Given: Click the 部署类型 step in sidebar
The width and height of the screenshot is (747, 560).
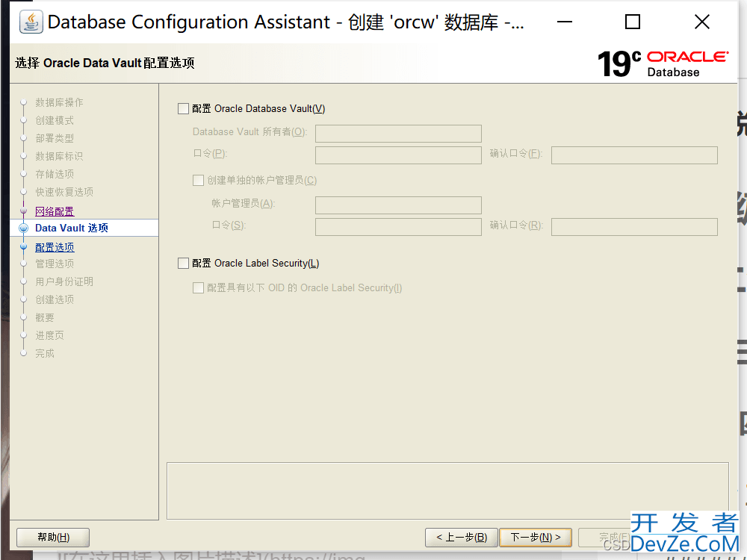Looking at the screenshot, I should 55,138.
